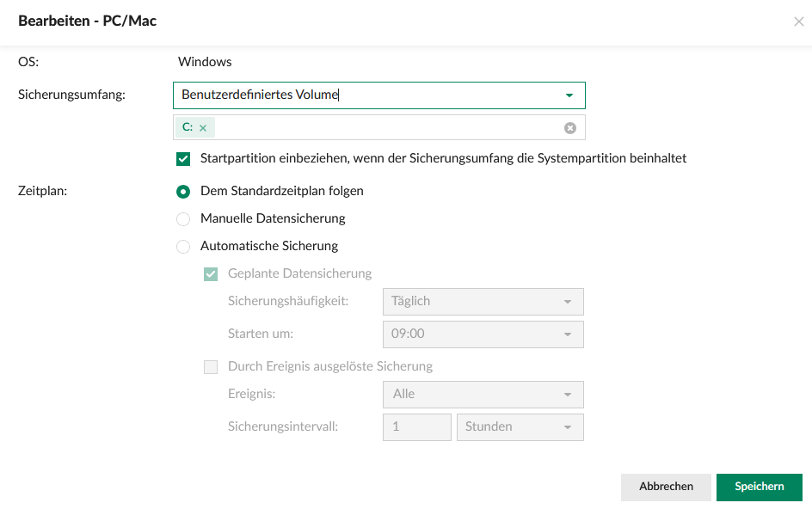
Task: Select Dem Standardzeitplan folgen option
Action: tap(183, 192)
